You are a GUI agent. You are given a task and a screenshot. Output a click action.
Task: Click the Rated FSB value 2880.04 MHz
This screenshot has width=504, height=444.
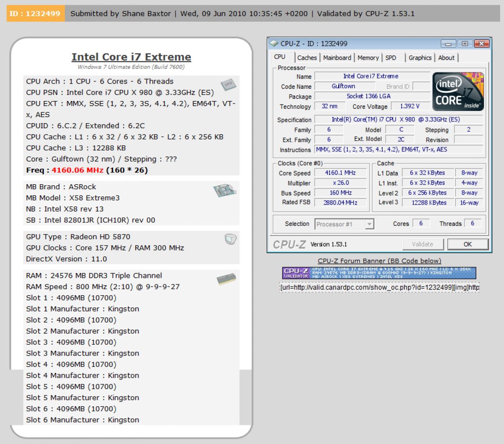pos(340,202)
